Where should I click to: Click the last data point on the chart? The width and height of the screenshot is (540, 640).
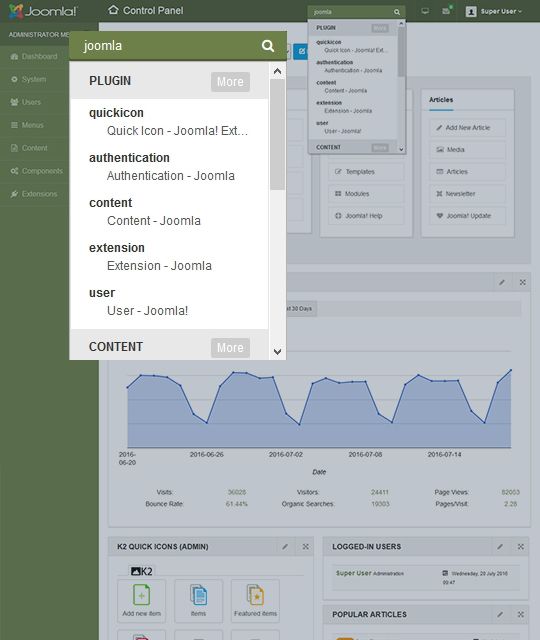[511, 370]
